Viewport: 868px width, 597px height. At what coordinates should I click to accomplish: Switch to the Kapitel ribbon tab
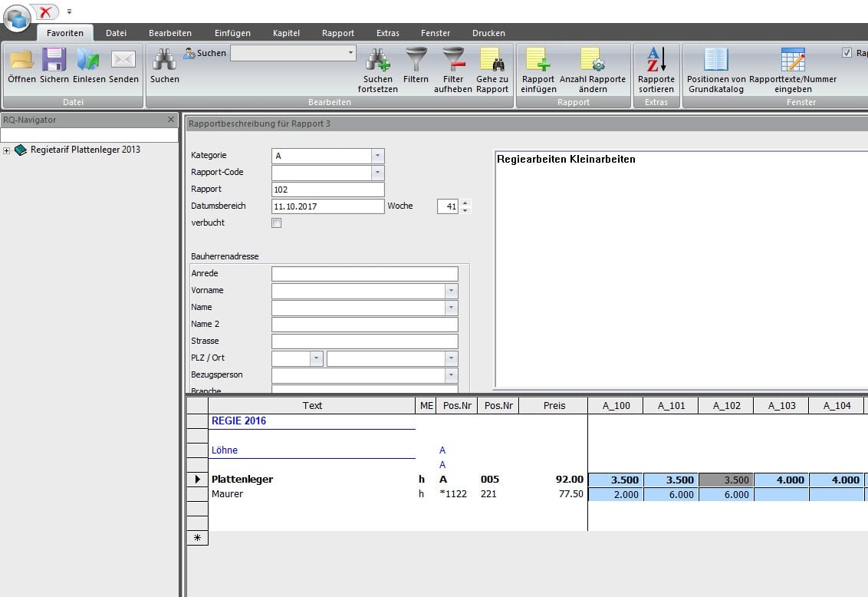(x=286, y=33)
